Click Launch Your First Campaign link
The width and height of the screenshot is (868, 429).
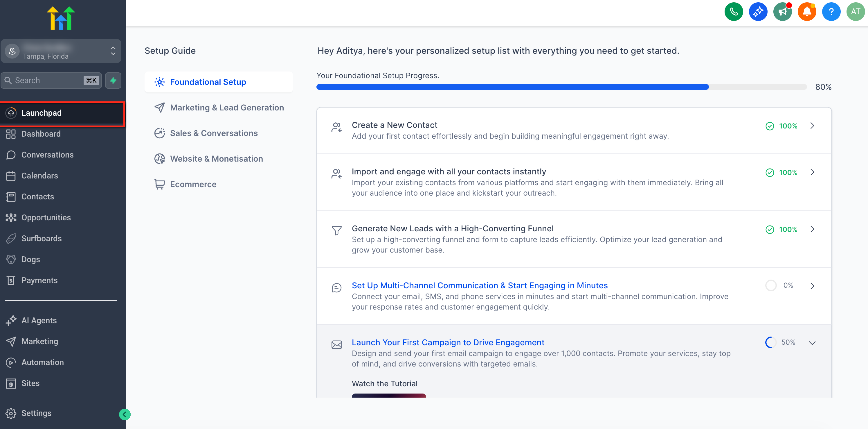coord(448,342)
